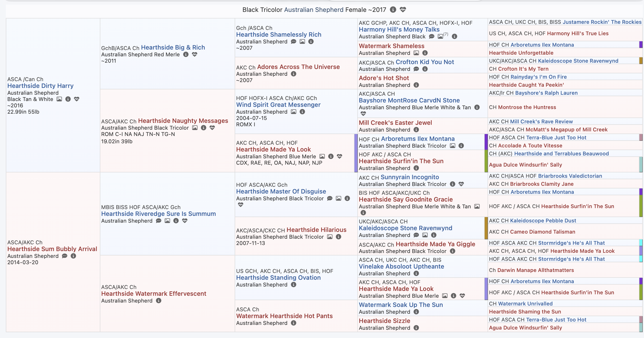Open comments icon for Crofton Kid You Not
The height and width of the screenshot is (338, 644).
coord(416,69)
